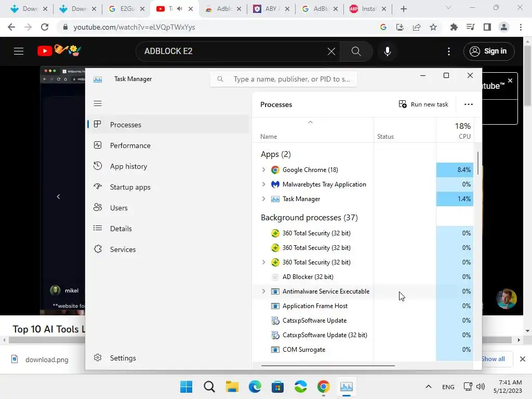The width and height of the screenshot is (532, 399).
Task: Open the volume speaker tray icon
Action: coord(481,387)
